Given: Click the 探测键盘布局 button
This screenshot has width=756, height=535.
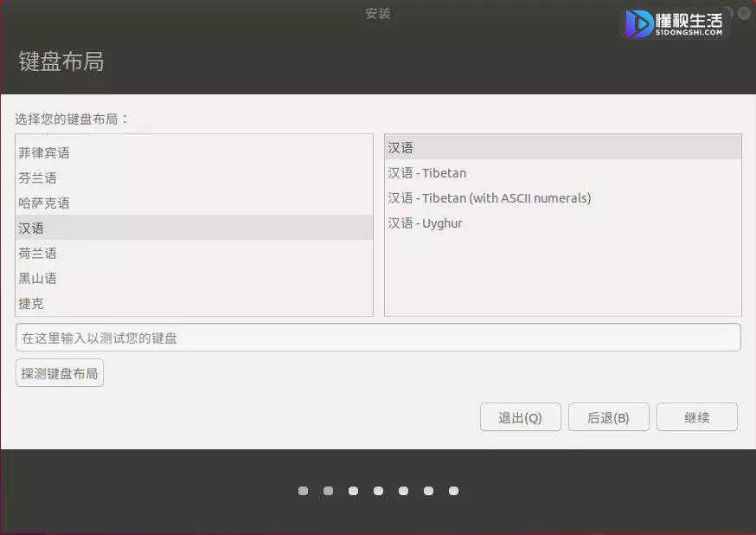Looking at the screenshot, I should coord(60,373).
